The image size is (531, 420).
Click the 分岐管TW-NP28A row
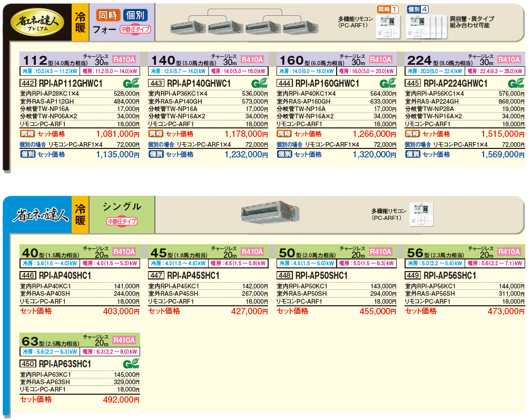point(465,108)
